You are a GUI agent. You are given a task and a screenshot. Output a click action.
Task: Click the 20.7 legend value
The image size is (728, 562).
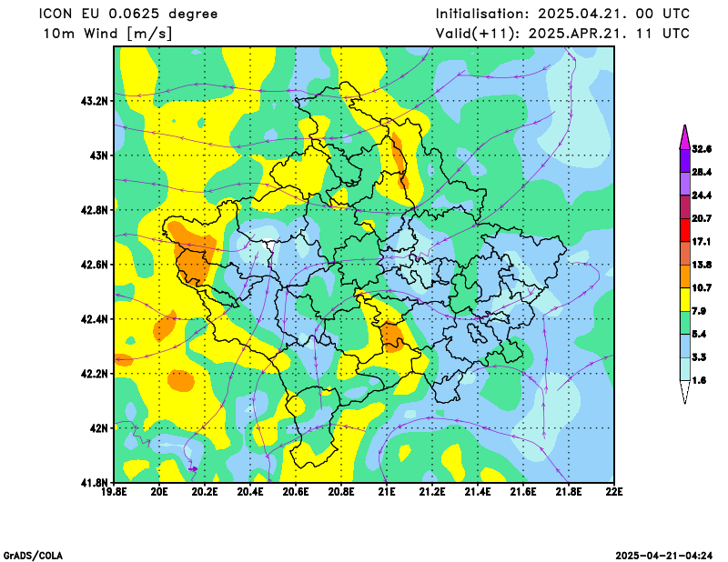click(702, 218)
